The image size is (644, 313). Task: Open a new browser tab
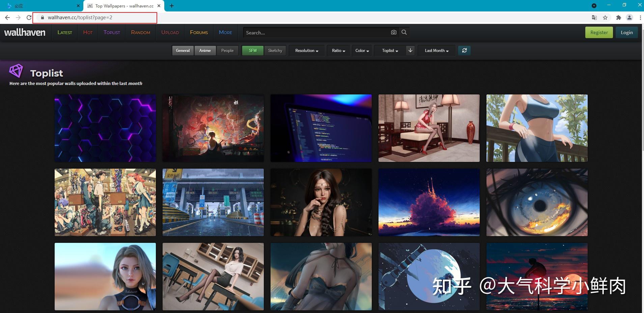[172, 6]
